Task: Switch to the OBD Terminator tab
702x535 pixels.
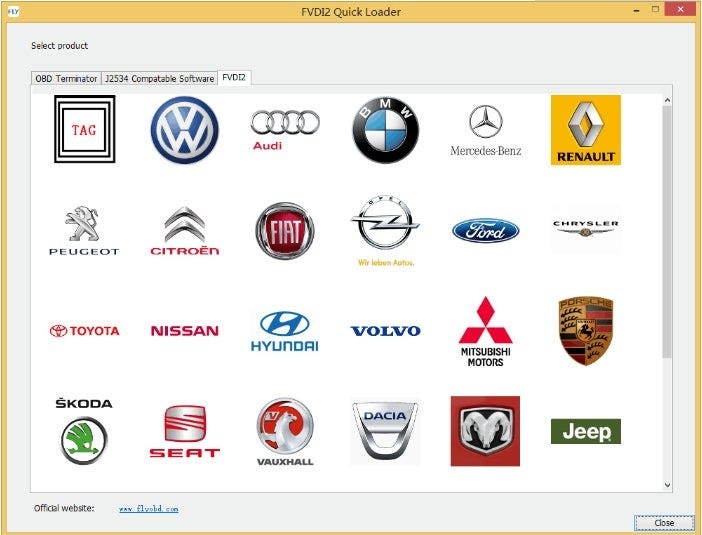Action: (66, 78)
